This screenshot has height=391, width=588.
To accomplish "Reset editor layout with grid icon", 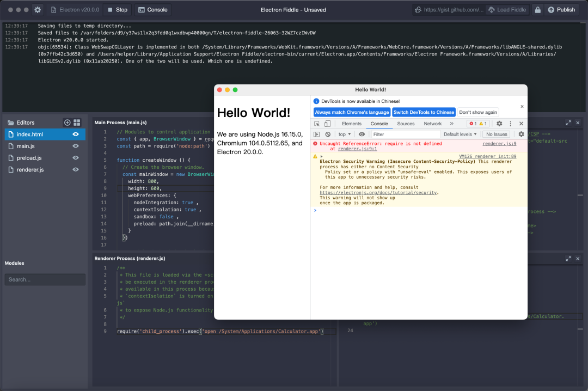I will tap(77, 123).
